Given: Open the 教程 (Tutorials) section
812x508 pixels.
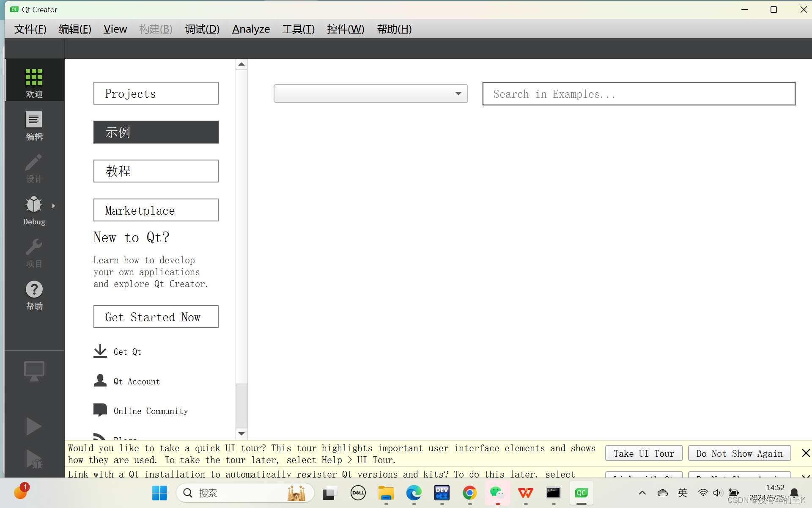Looking at the screenshot, I should point(156,171).
